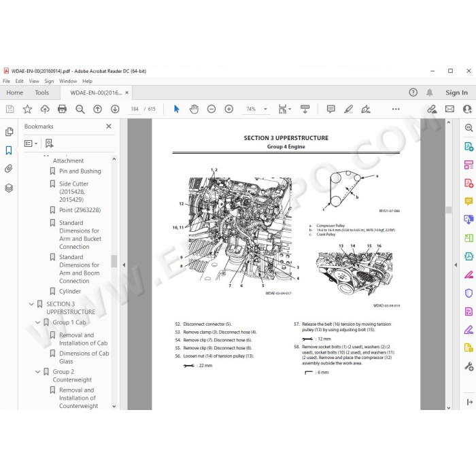The width and height of the screenshot is (476, 476).
Task: Open the Attachments paperclip panel
Action: tap(9, 169)
